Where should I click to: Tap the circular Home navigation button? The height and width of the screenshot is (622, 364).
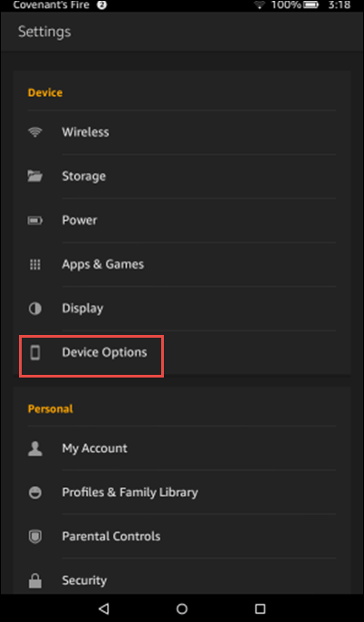(x=182, y=608)
